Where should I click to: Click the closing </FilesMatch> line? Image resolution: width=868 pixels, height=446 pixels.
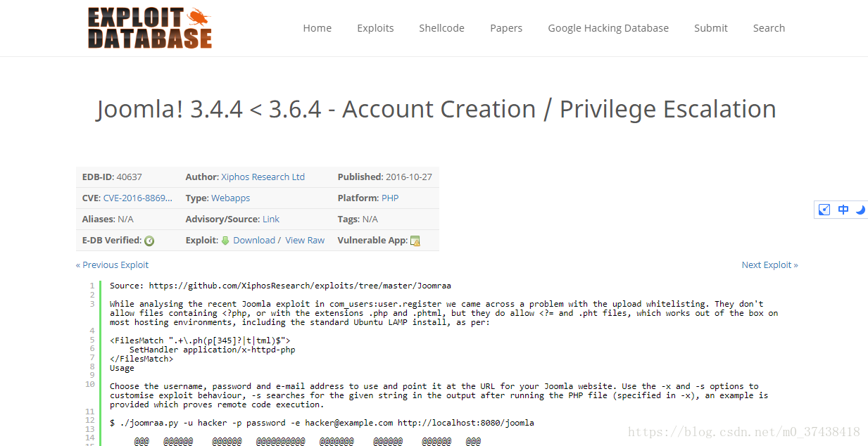(141, 359)
